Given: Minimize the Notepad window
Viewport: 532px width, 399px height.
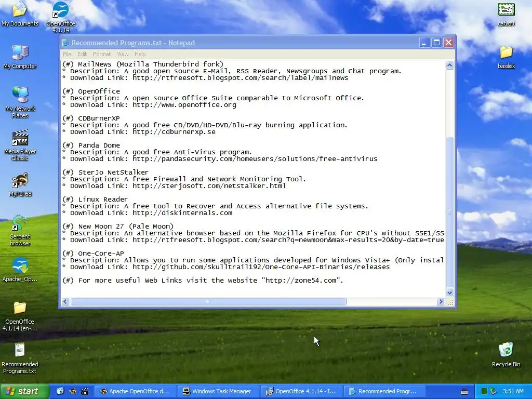Looking at the screenshot, I should point(424,43).
